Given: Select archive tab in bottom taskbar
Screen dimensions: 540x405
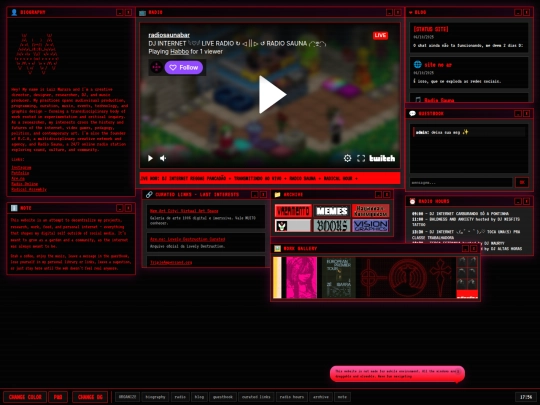Looking at the screenshot, I should coord(321,397).
